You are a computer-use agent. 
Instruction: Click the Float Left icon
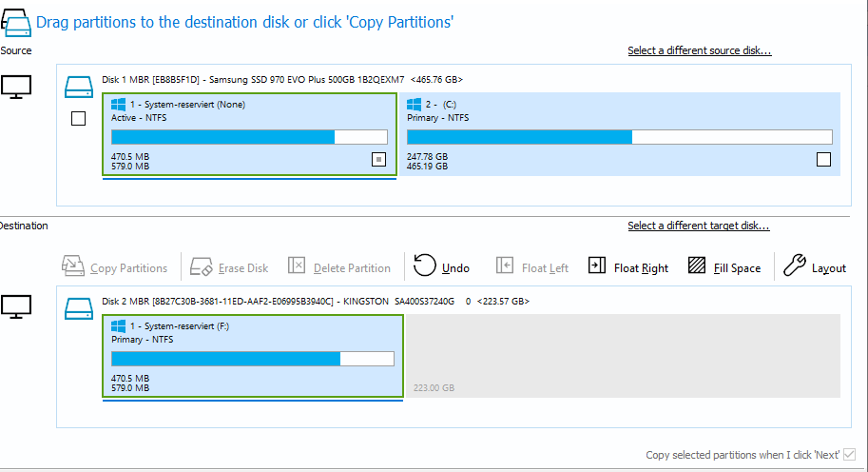click(x=505, y=266)
